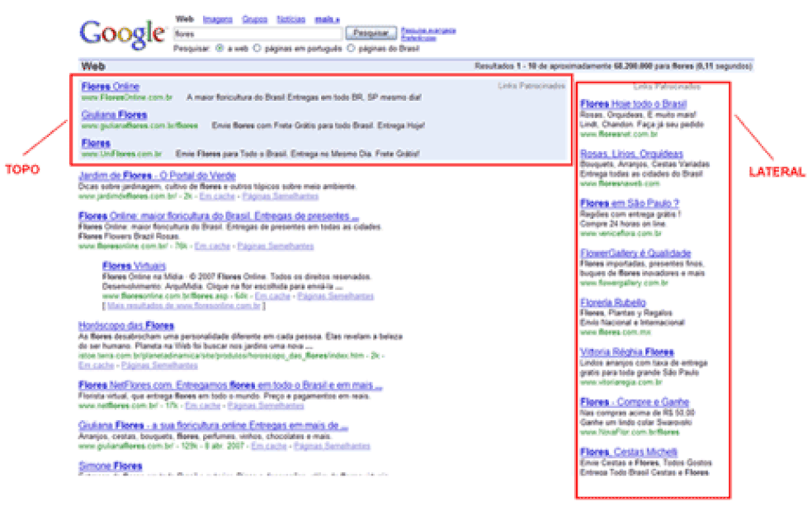Viewport: 812px width, 507px height.
Task: Open 'Em cache' for floresonline.com.br 76k result
Action: pyautogui.click(x=212, y=246)
